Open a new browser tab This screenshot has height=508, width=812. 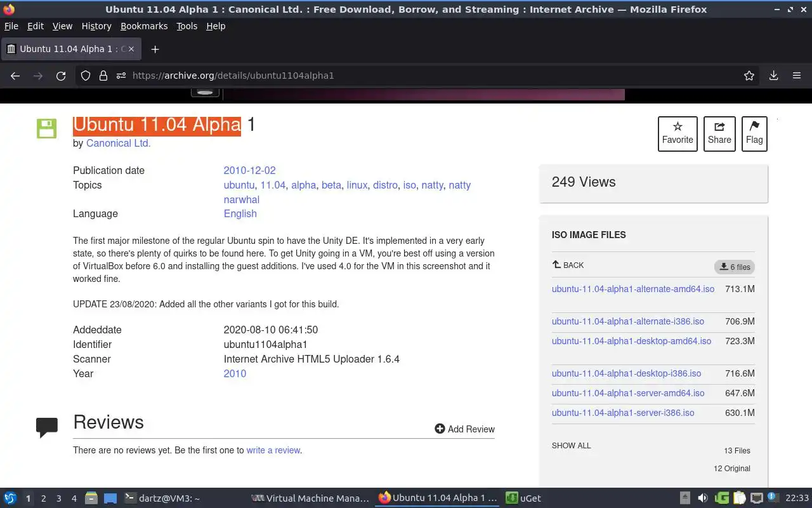point(155,49)
